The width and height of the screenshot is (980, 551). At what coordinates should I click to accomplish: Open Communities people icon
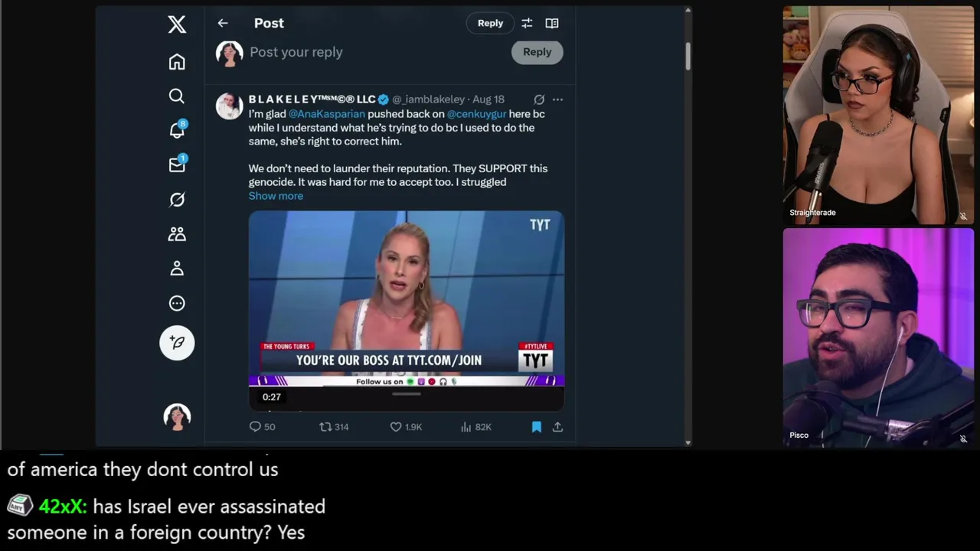tap(177, 234)
